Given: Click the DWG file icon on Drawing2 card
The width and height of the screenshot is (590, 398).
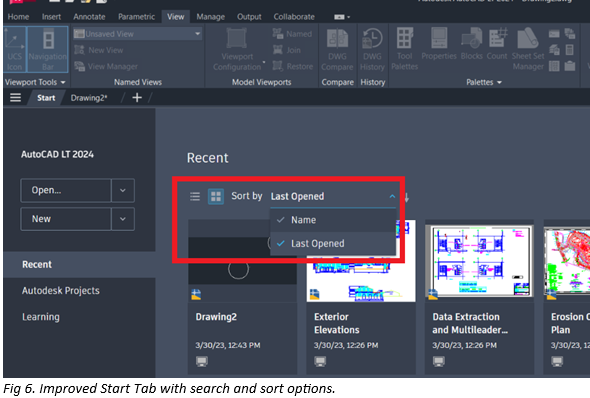Looking at the screenshot, I should point(196,294).
